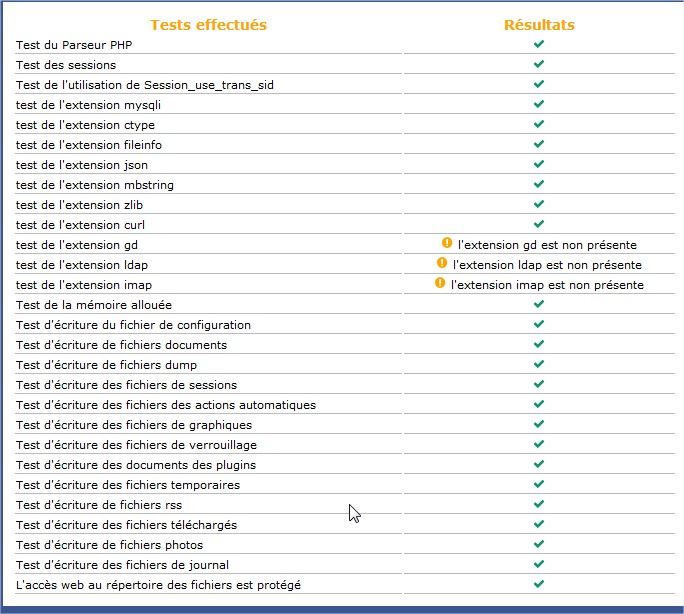The height and width of the screenshot is (614, 684).
Task: Click 'test de l'extension curl' label
Action: click(x=80, y=225)
